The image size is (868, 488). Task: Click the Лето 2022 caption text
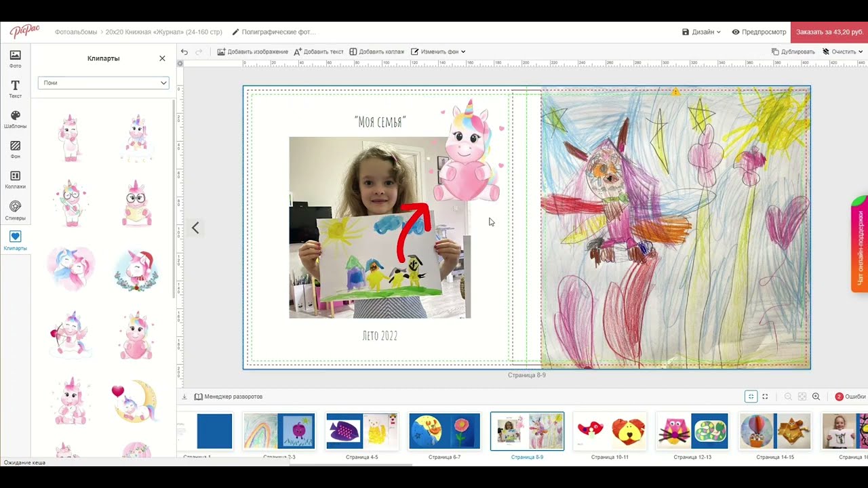click(380, 335)
